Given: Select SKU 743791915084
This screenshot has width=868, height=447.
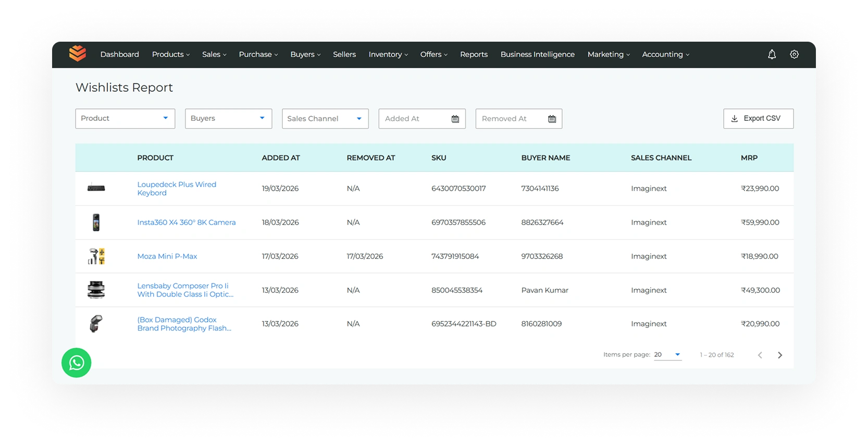Looking at the screenshot, I should [455, 256].
